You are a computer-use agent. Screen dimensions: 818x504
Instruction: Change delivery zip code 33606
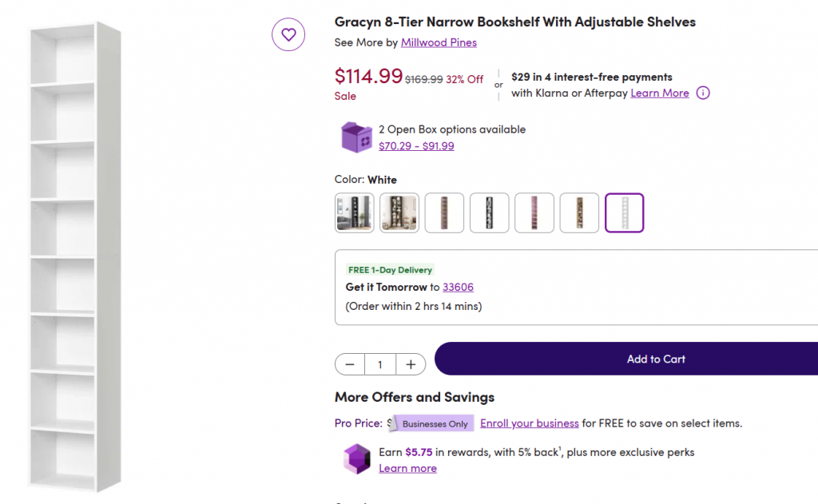[x=458, y=287]
